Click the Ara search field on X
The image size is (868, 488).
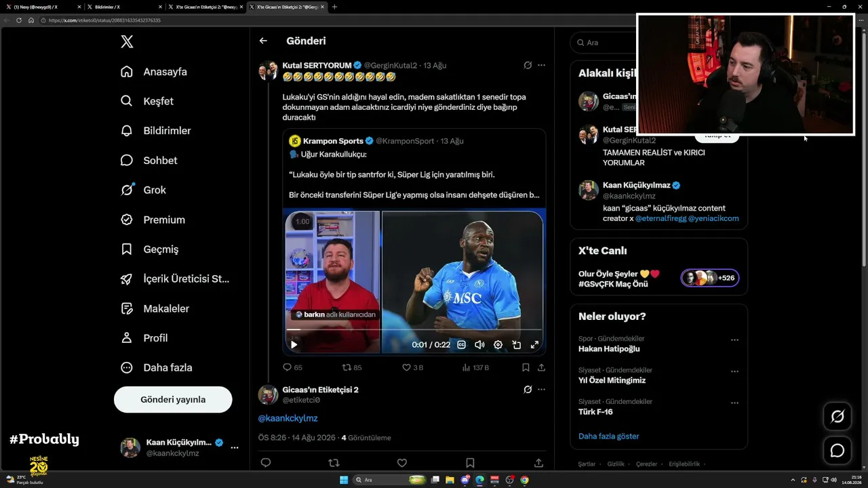click(604, 42)
